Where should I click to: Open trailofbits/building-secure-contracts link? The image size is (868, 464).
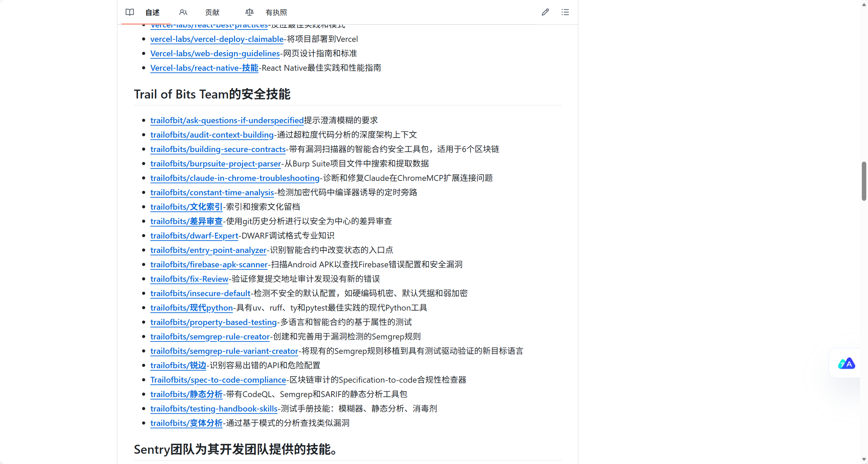pos(218,149)
